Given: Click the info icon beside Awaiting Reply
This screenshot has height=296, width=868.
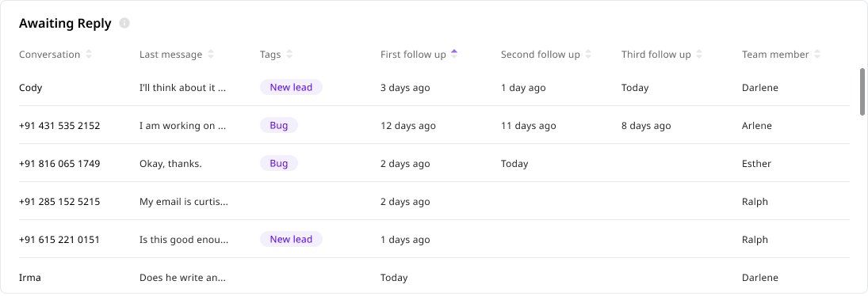Looking at the screenshot, I should pos(124,23).
